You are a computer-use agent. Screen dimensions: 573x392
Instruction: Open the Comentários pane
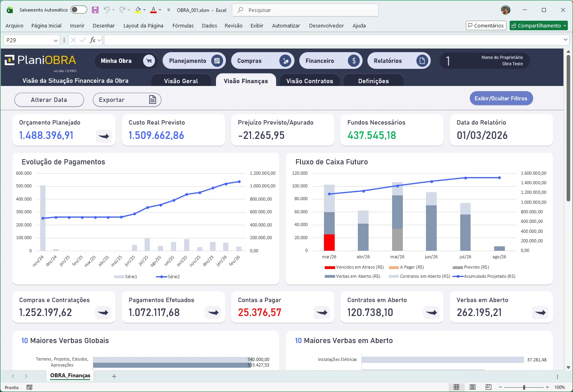[x=486, y=25]
